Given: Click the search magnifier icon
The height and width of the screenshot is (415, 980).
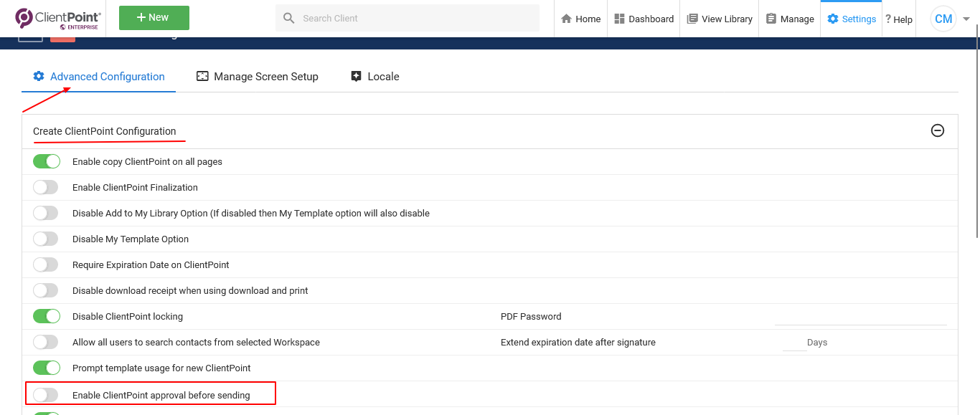Looking at the screenshot, I should pos(289,18).
